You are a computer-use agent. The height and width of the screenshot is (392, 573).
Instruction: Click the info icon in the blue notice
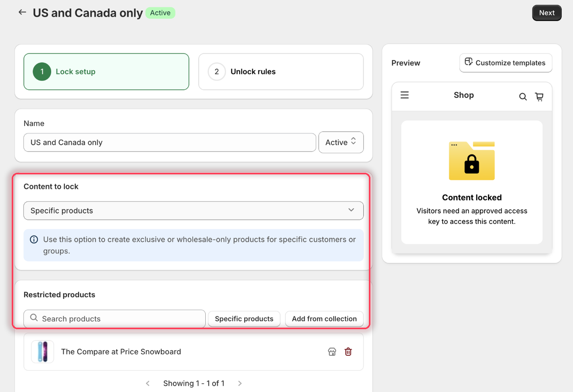coord(34,239)
